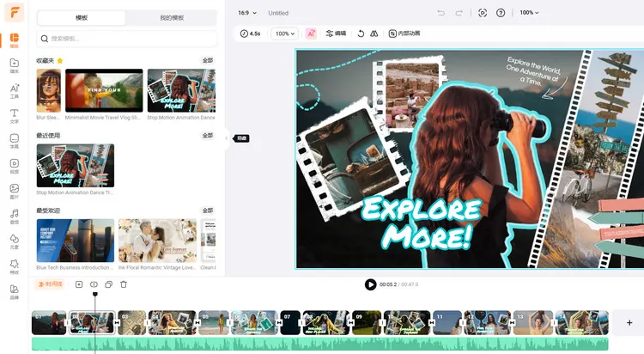The height and width of the screenshot is (354, 644).
Task: Click the 搜索模板 search input field
Action: click(127, 39)
